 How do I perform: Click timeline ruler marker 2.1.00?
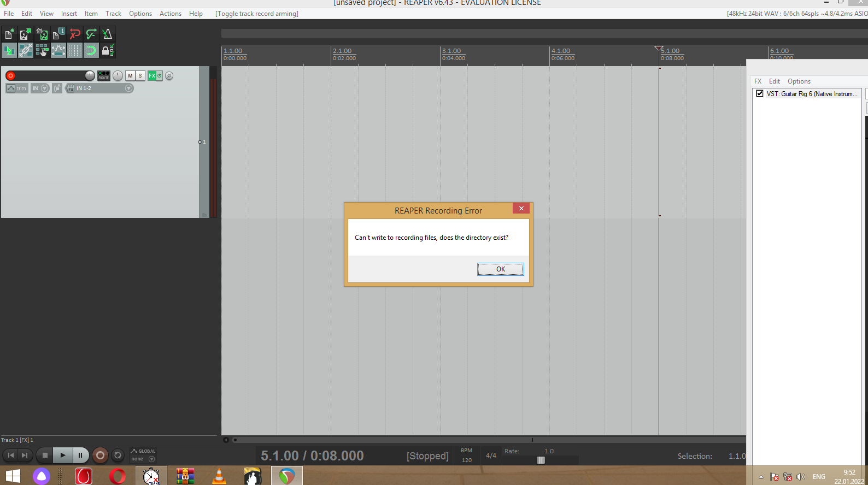(342, 51)
